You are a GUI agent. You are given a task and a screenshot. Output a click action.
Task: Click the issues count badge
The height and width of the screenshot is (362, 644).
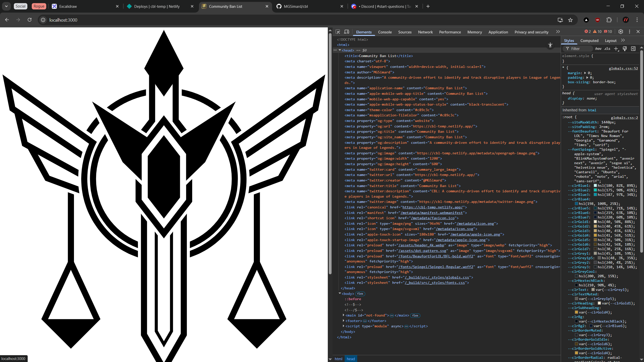608,32
